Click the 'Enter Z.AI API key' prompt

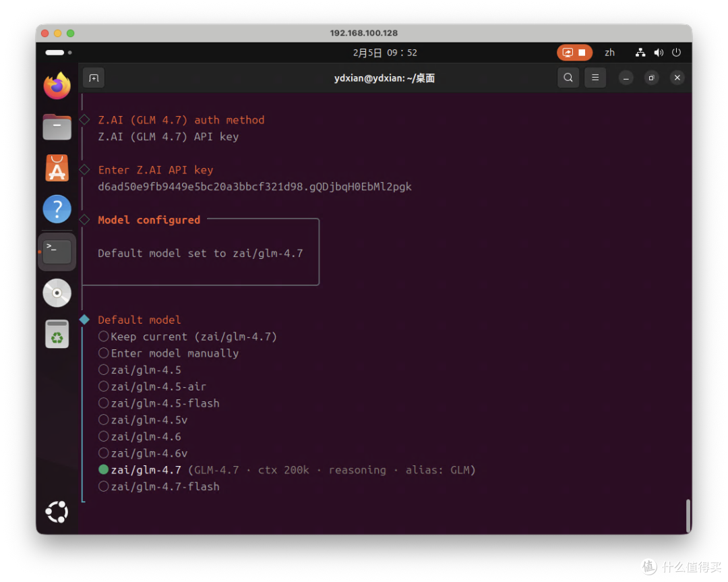[156, 170]
